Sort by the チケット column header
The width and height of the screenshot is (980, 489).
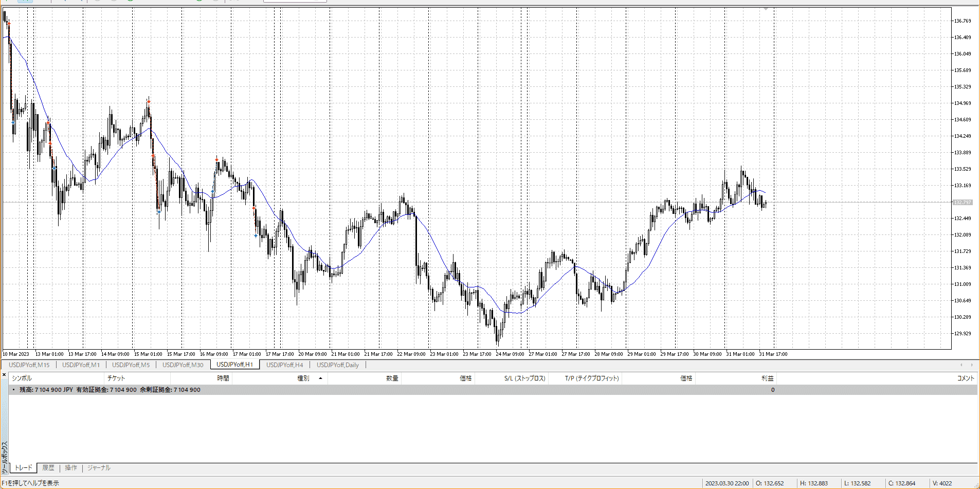tap(116, 378)
